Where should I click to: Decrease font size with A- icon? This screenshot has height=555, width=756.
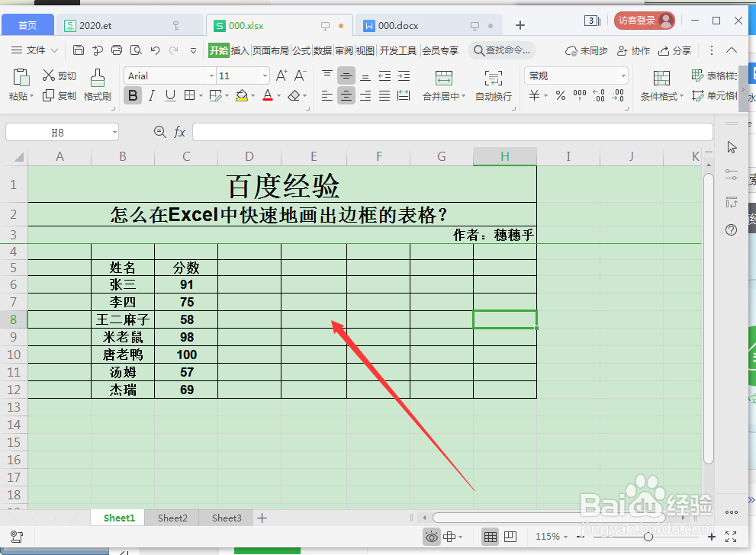[x=300, y=75]
